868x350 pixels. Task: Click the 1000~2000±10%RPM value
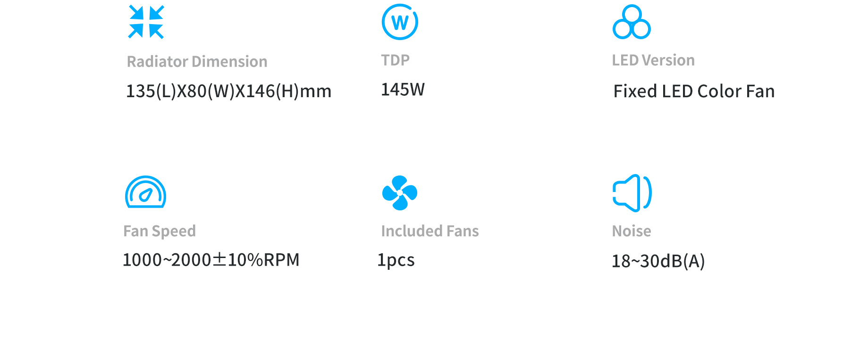211,260
